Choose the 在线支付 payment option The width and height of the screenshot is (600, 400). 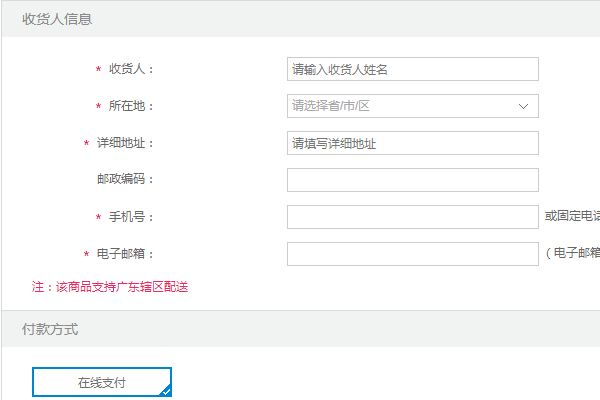tap(102, 382)
